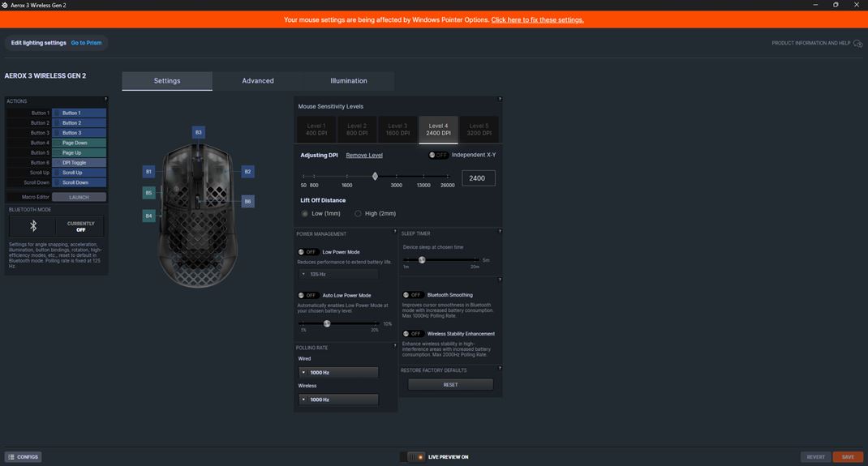868x466 pixels.
Task: Select Level 1 400 DPI
Action: [x=316, y=130]
